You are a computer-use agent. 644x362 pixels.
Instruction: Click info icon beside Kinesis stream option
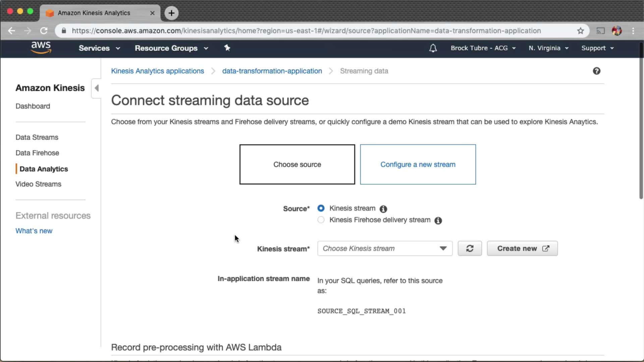point(383,209)
